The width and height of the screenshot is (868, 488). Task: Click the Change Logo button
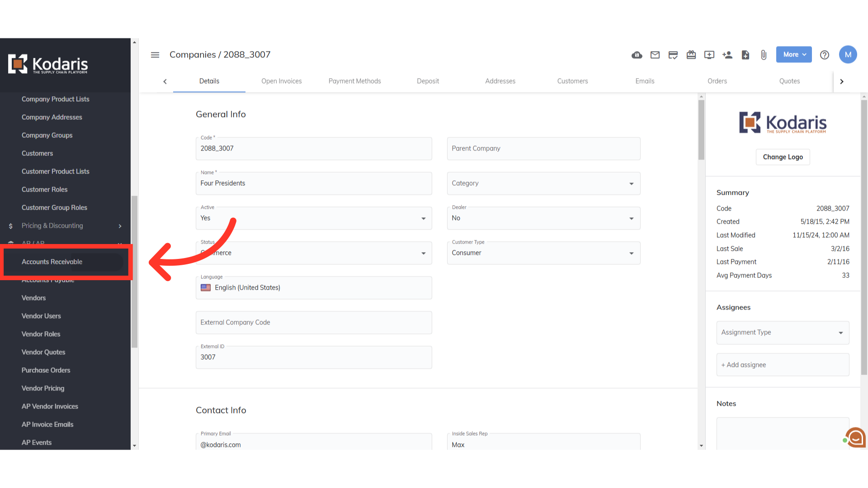[x=783, y=157]
